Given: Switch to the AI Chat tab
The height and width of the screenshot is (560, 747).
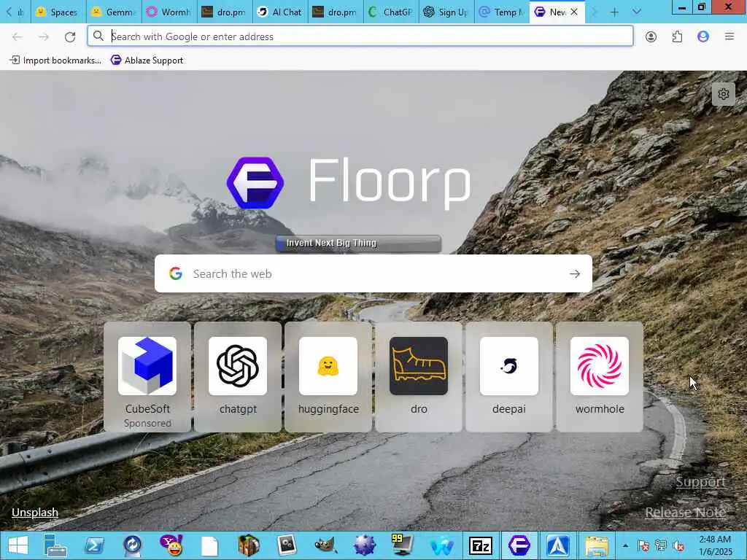Looking at the screenshot, I should point(280,12).
